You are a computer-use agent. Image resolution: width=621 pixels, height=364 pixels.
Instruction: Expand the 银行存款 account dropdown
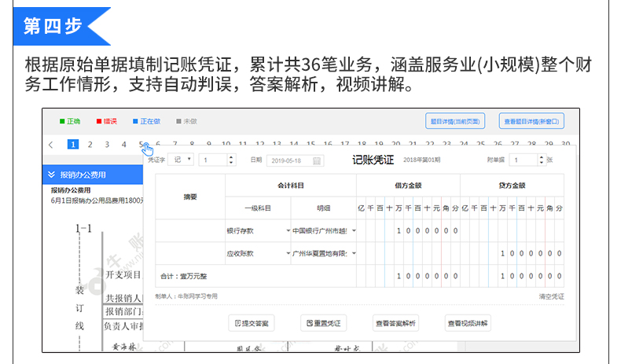(x=288, y=231)
